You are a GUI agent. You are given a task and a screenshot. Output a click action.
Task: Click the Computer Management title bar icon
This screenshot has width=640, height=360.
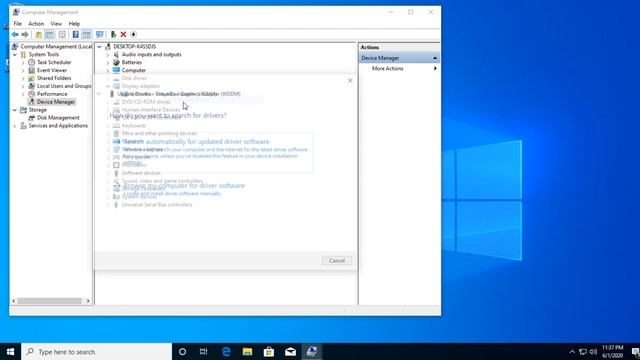coord(16,12)
